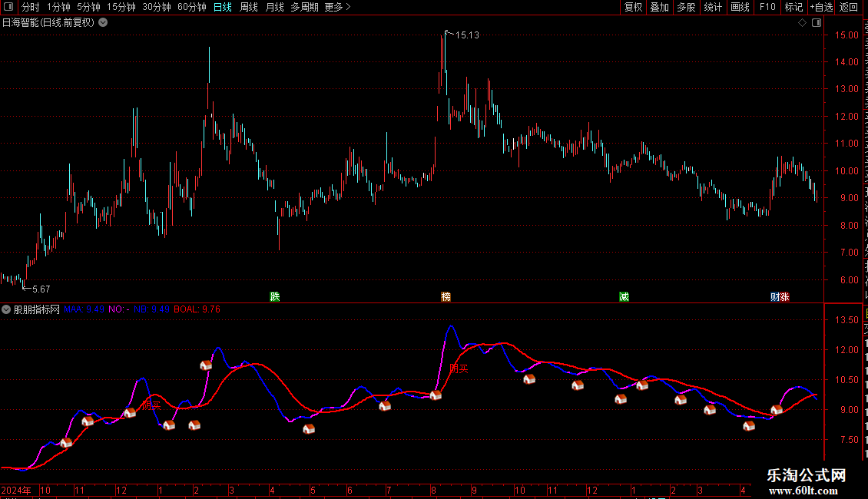
Task: Click the 复权 button
Action: [633, 7]
